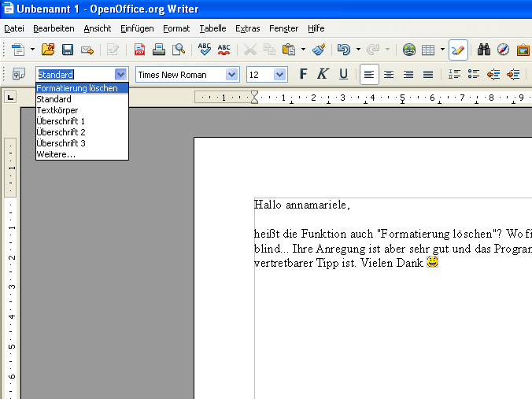The height and width of the screenshot is (399, 532).
Task: Open file using folder icon
Action: pyautogui.click(x=48, y=50)
